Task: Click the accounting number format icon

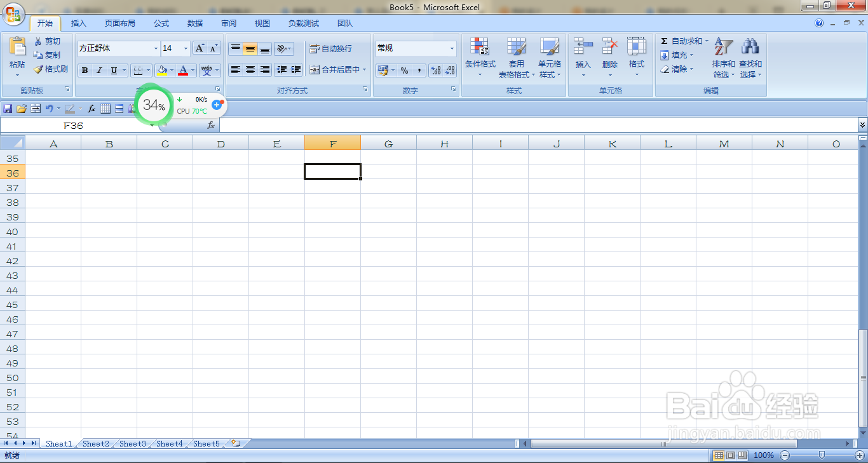Action: pos(383,70)
